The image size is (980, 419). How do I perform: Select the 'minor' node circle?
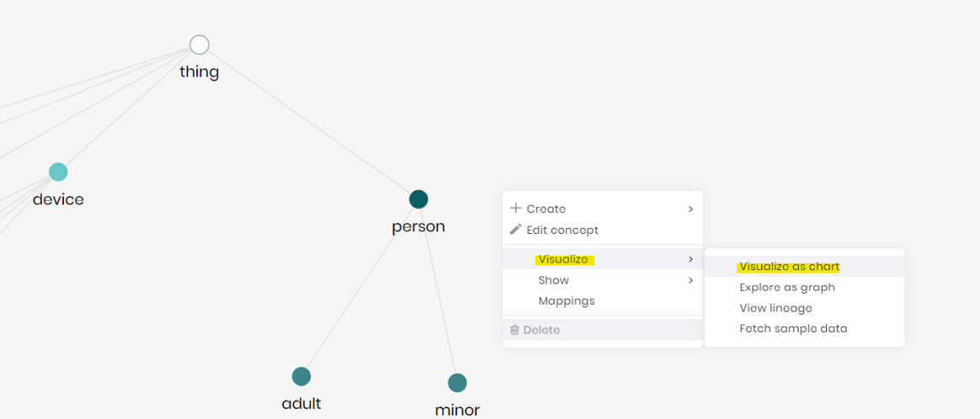(457, 383)
